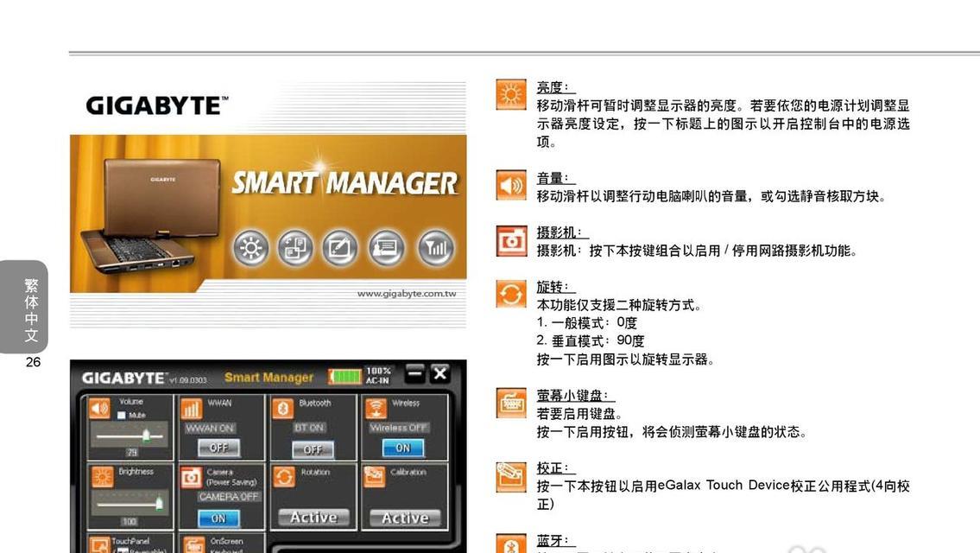Click the Rotation icon in Smart Manager
Screen dimensions: 980x553
pyautogui.click(x=283, y=477)
